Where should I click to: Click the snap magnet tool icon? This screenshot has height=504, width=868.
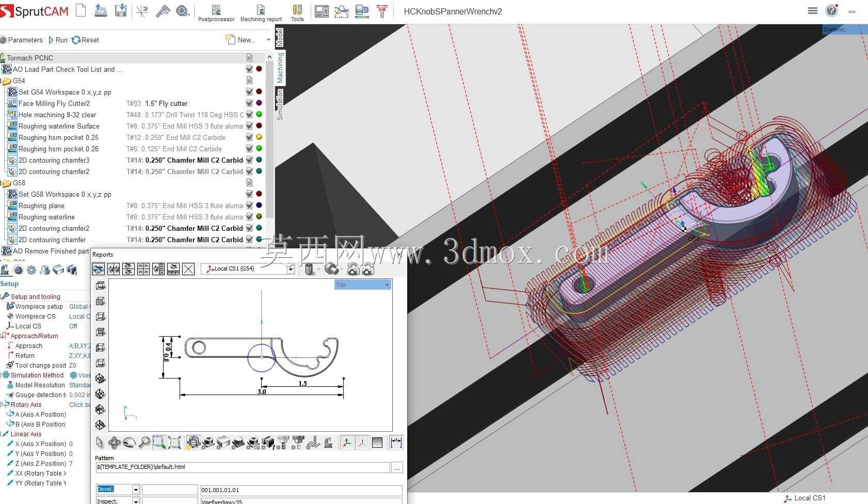point(142,11)
